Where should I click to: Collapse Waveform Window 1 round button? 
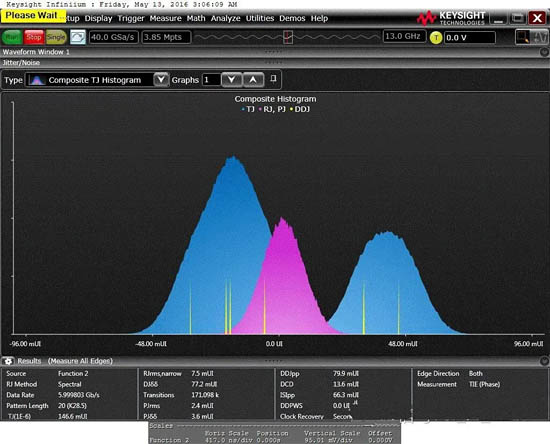click(544, 52)
